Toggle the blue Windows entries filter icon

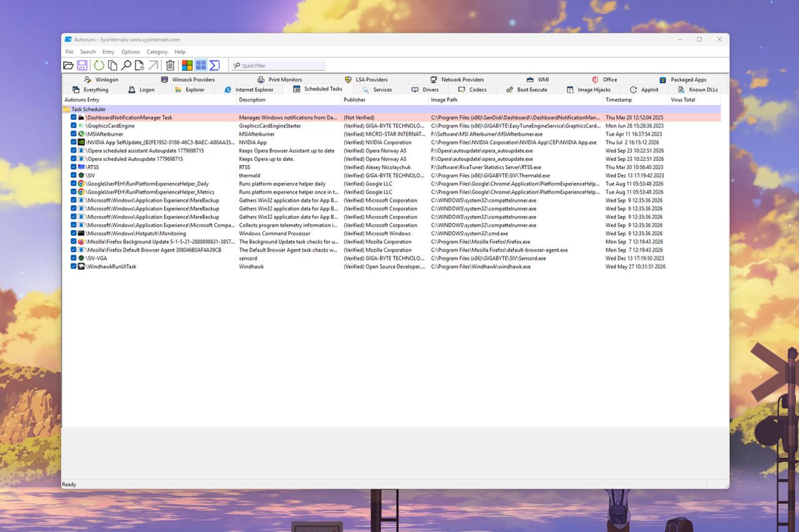pyautogui.click(x=201, y=65)
